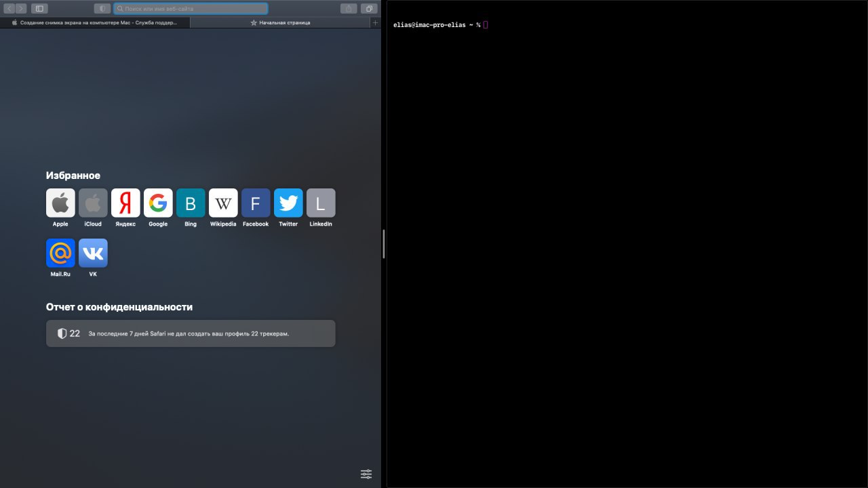The image size is (868, 488).
Task: Open the Twitter favorite
Action: coord(288,207)
